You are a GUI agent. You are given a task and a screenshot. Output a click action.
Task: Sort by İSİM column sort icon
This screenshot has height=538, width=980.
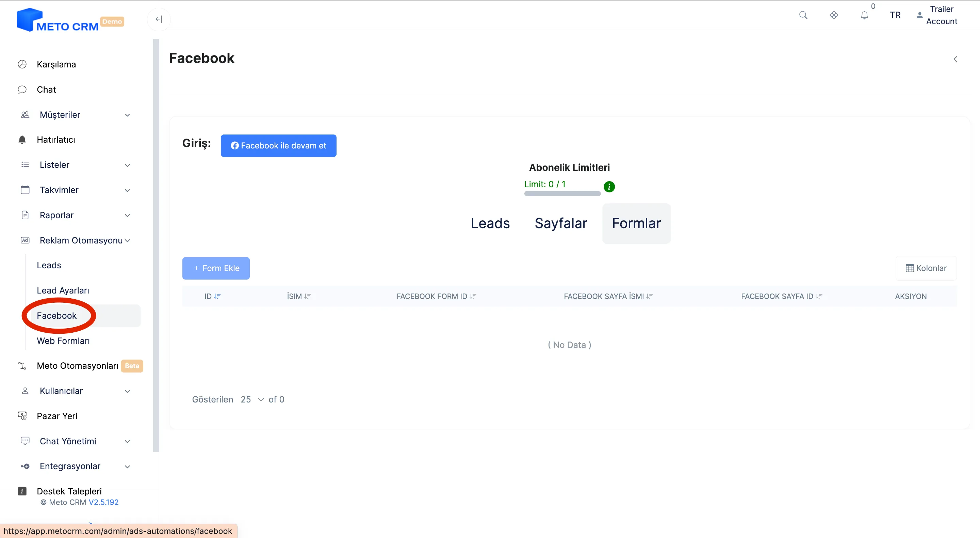308,296
